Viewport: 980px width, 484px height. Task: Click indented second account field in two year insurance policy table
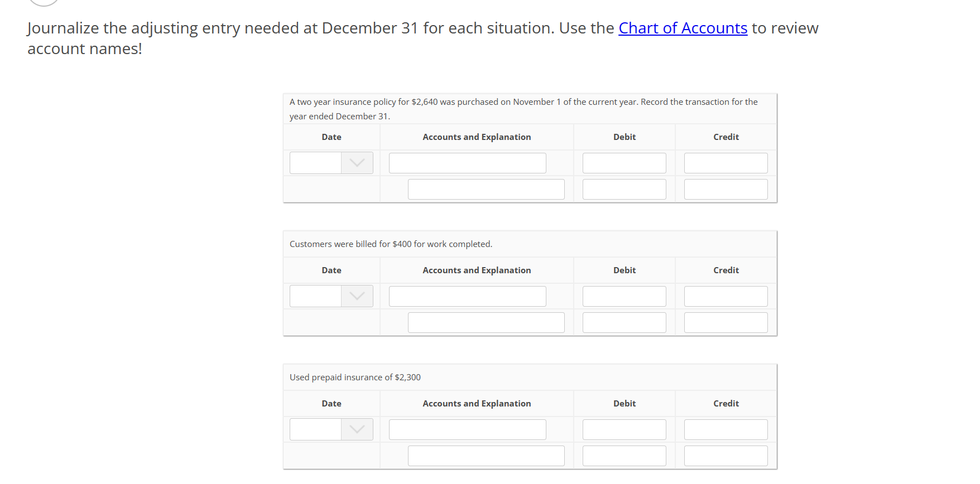[486, 189]
